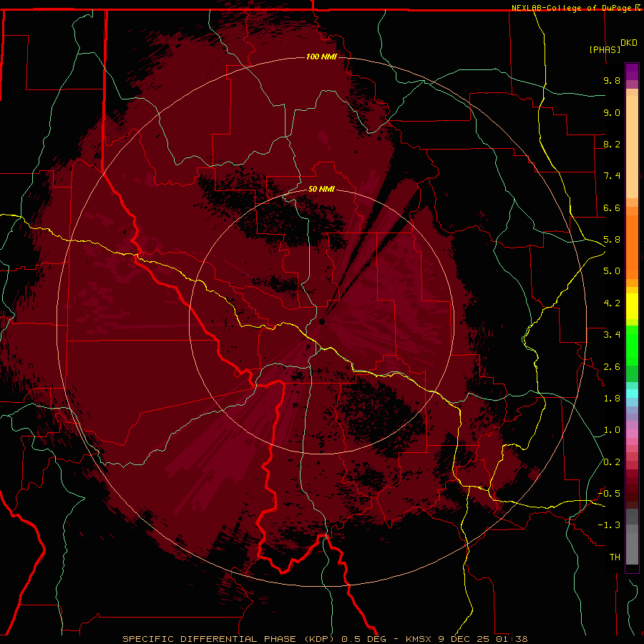This screenshot has height=644, width=644.
Task: Click the 5.8 value on the color scale
Action: coord(612,240)
